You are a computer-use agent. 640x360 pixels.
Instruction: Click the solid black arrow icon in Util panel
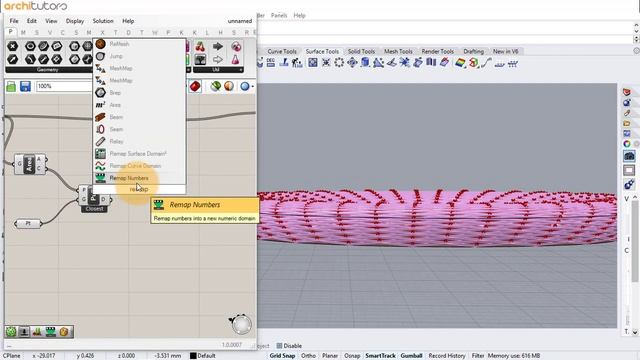coord(218,47)
